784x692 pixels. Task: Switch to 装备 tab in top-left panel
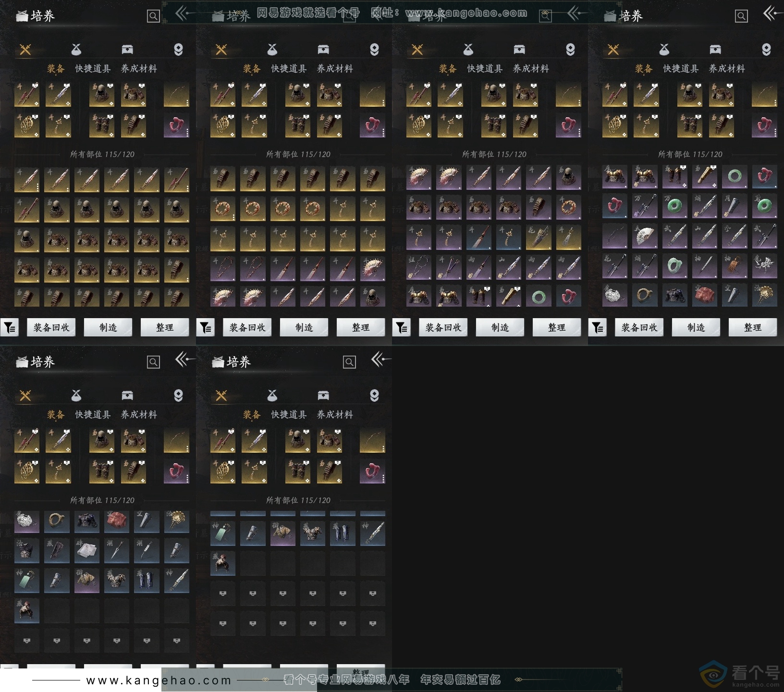coord(56,69)
